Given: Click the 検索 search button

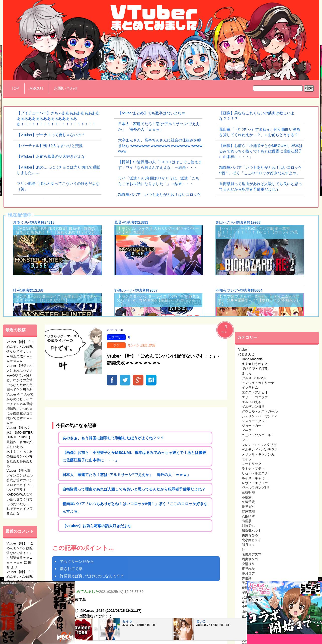Looking at the screenshot, I should pyautogui.click(x=309, y=88).
